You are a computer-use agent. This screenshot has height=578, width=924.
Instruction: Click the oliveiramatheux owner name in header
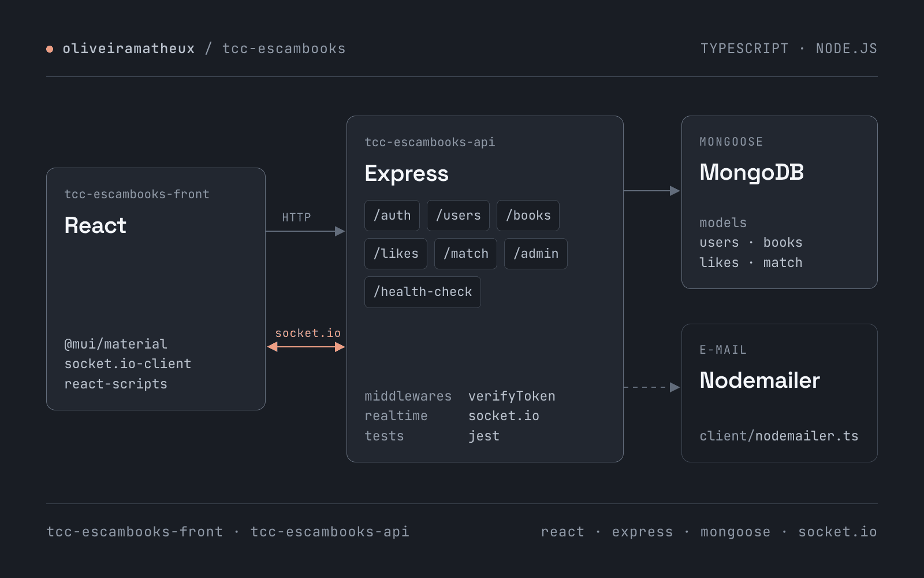pos(129,49)
